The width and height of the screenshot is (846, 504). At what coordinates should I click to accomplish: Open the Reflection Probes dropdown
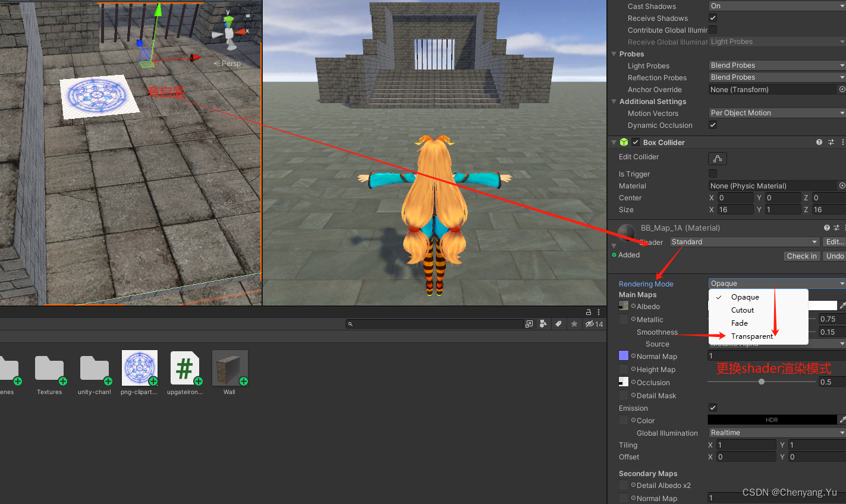click(777, 77)
